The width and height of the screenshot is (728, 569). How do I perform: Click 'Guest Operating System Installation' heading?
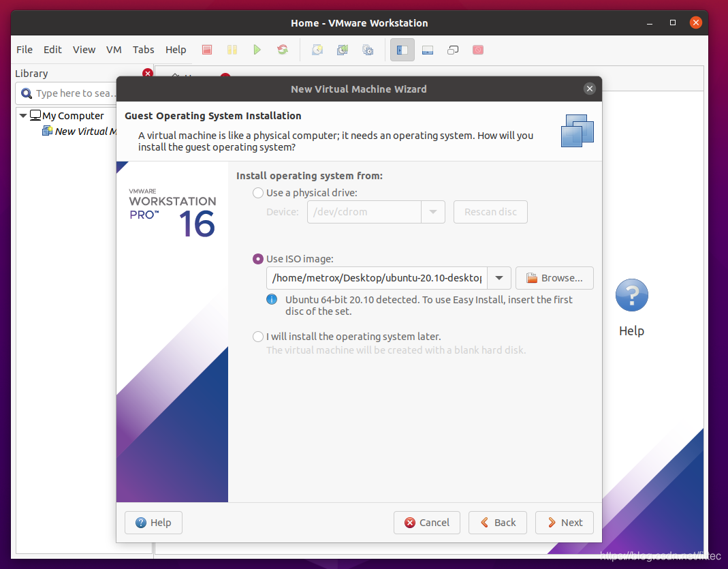click(x=213, y=116)
